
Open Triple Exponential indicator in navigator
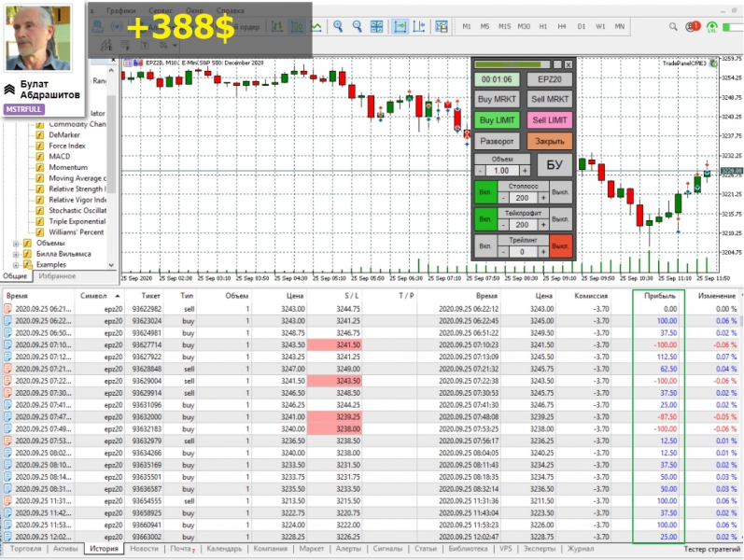pyautogui.click(x=77, y=221)
